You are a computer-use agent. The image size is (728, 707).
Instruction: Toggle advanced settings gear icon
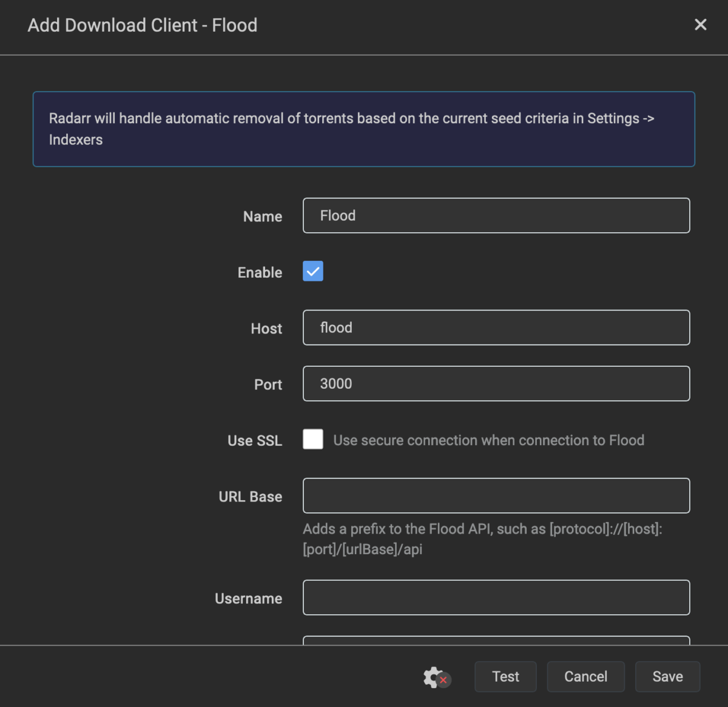click(435, 677)
